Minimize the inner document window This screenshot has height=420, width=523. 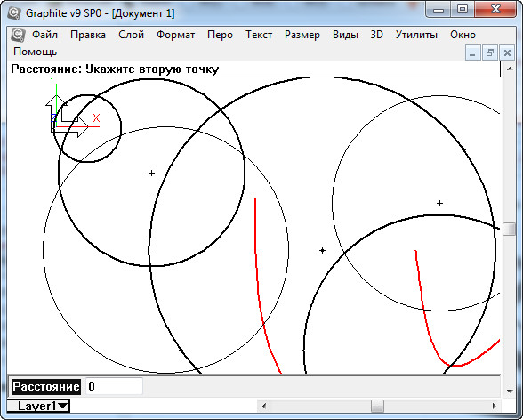(472, 52)
